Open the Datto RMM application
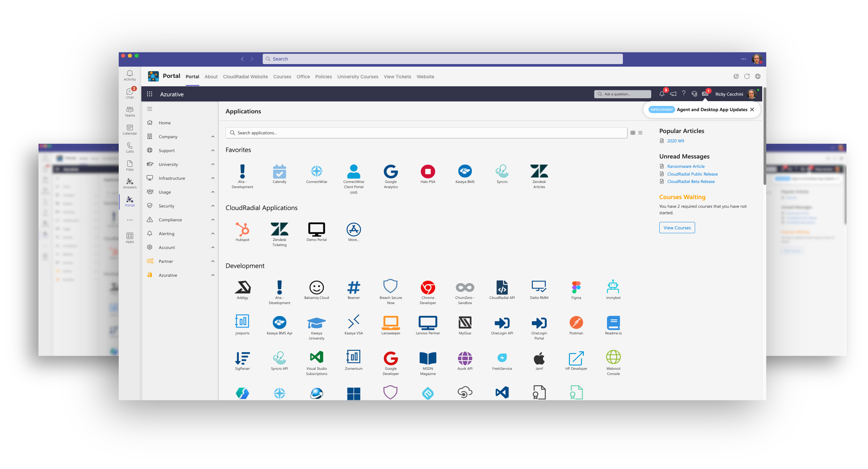Viewport: 868px width, 469px height. pyautogui.click(x=539, y=288)
